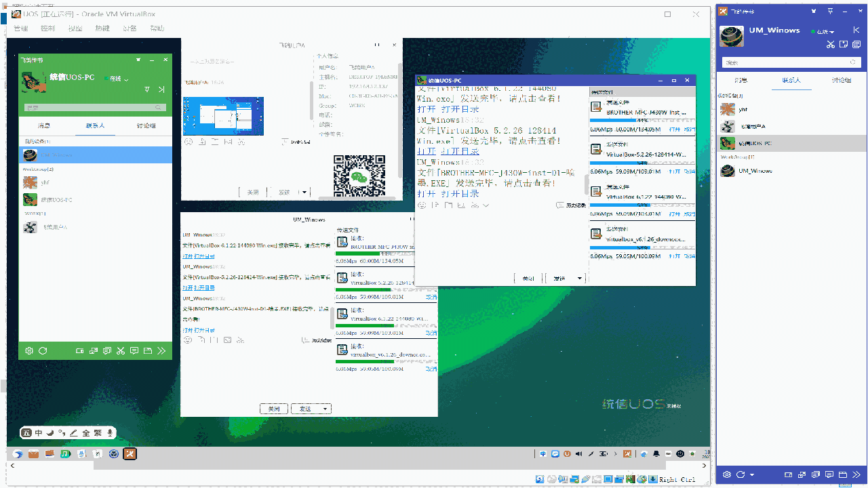868x488 pixels.
Task: Collapse the blue contact panel with the arrow icon
Action: [x=857, y=30]
